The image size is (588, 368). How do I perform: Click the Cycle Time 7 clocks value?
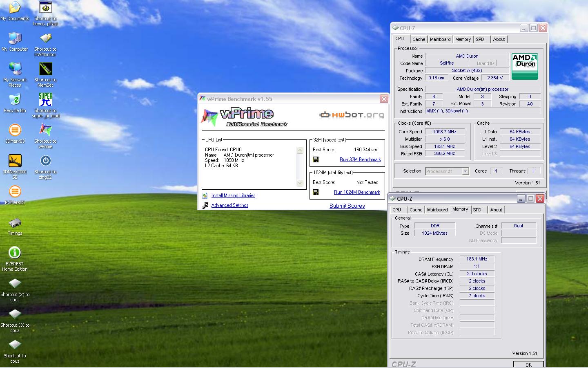tap(477, 296)
